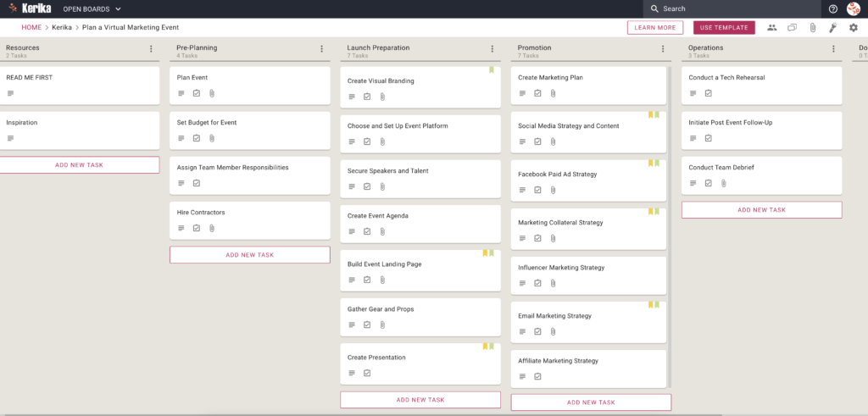Open checklist icon on Plan Event card

[197, 93]
